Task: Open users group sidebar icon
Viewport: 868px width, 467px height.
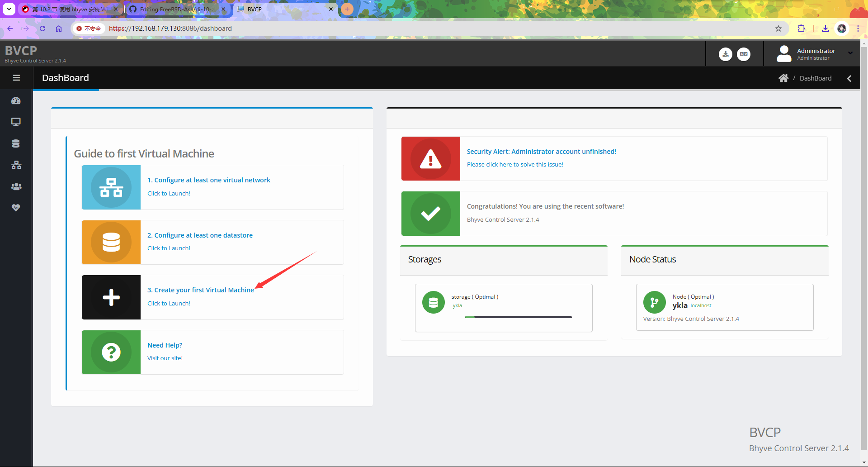Action: click(x=16, y=186)
